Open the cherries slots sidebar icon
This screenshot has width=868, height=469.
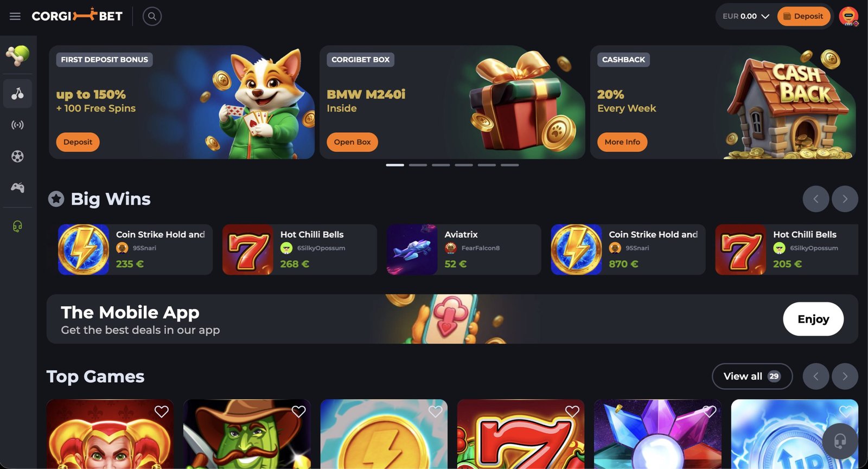pyautogui.click(x=17, y=93)
